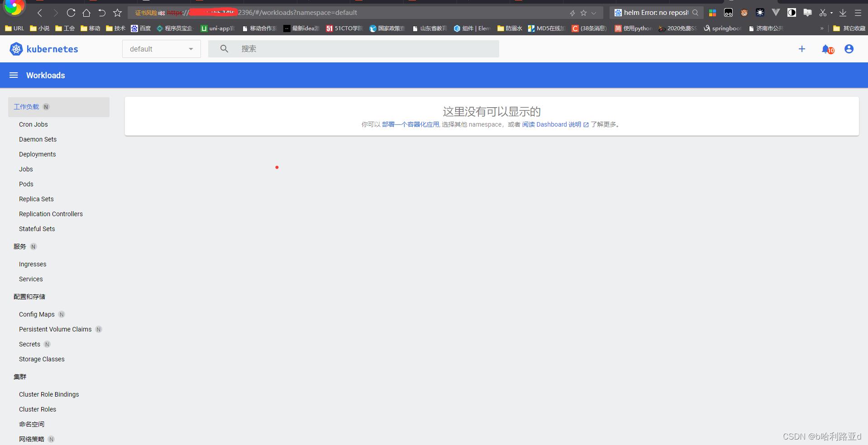
Task: Click the half-circle contrast extension icon
Action: coord(792,13)
